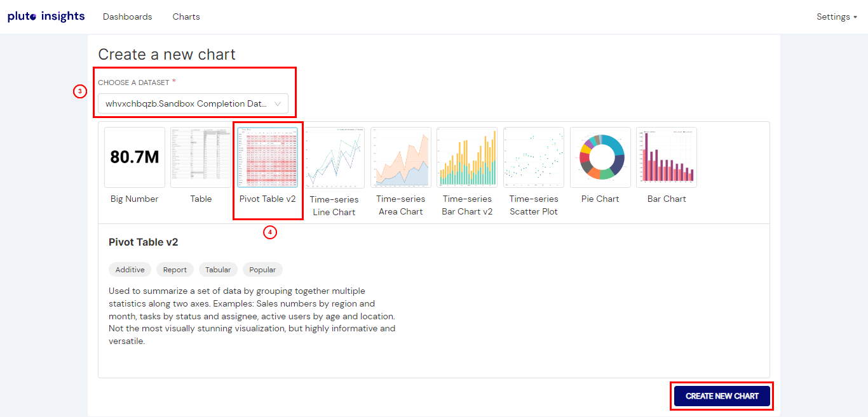868x417 pixels.
Task: Expand the Settings dropdown
Action: coord(837,17)
